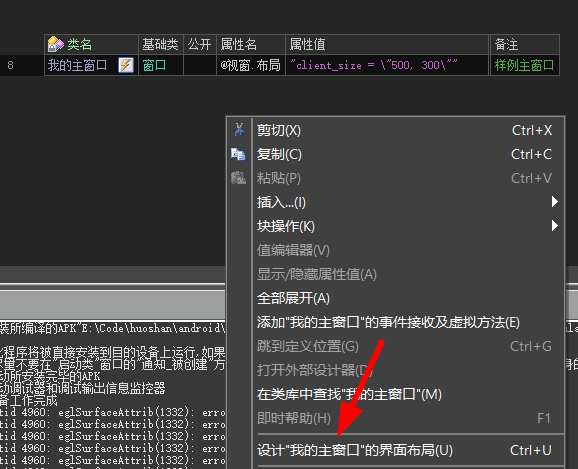This screenshot has height=469, width=578.
Task: Click the 公开 column header
Action: 200,44
